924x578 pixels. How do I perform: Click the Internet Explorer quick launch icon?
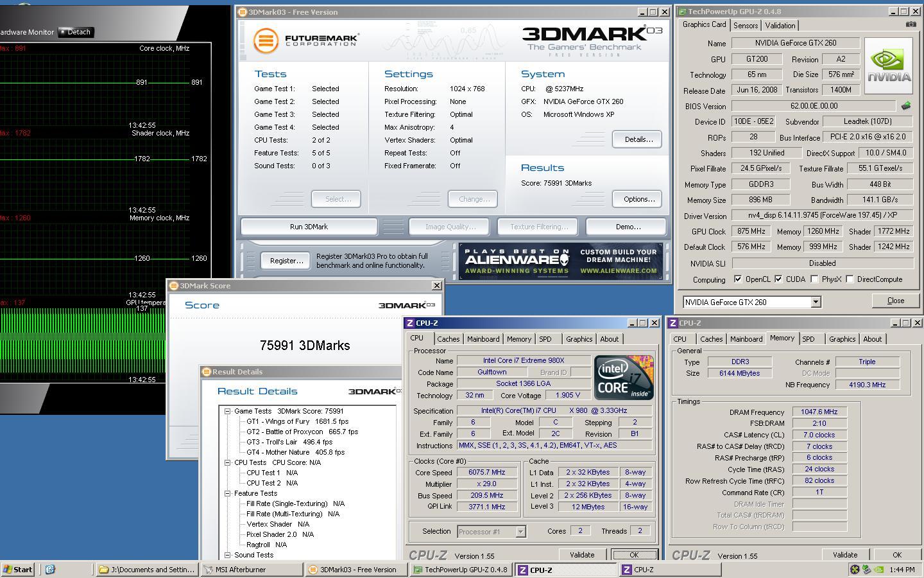50,570
